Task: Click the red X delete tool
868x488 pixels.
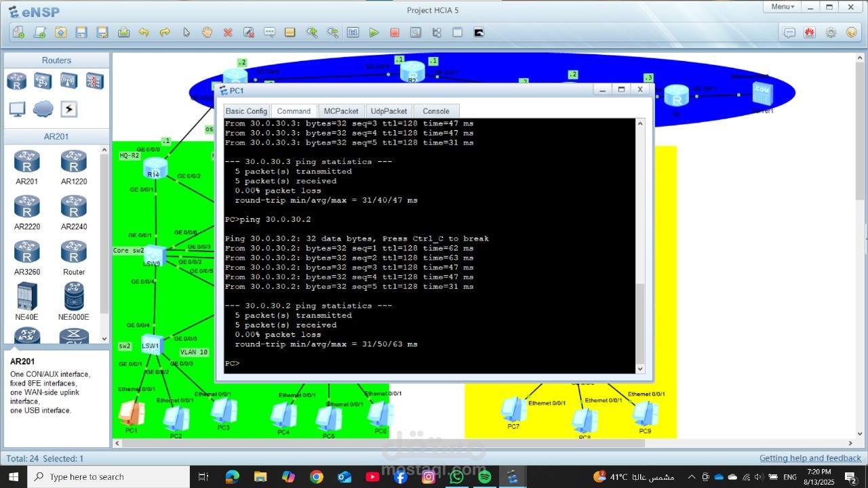Action: click(x=228, y=32)
